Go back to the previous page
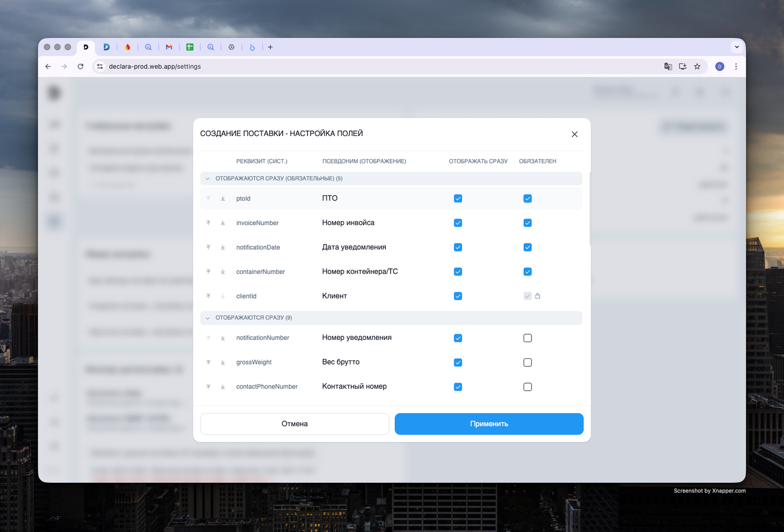 tap(48, 66)
